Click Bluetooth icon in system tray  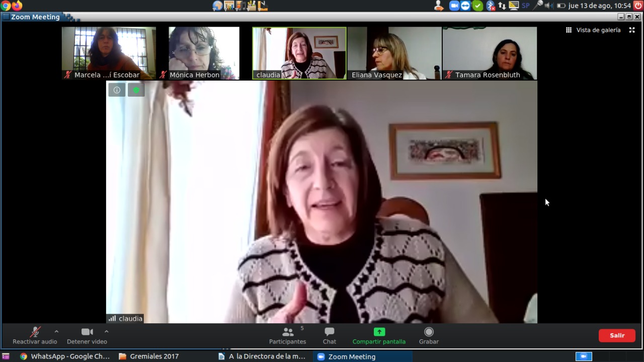[491, 6]
